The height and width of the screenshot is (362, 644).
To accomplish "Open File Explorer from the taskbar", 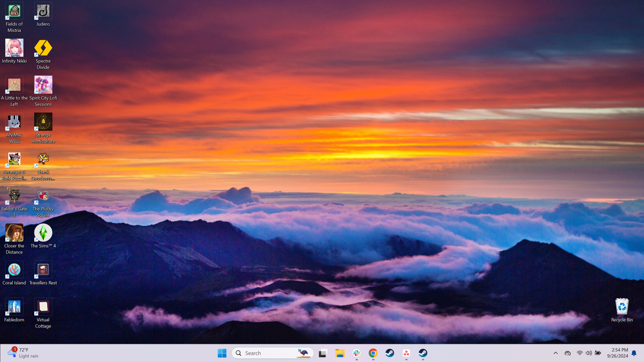I will [340, 353].
